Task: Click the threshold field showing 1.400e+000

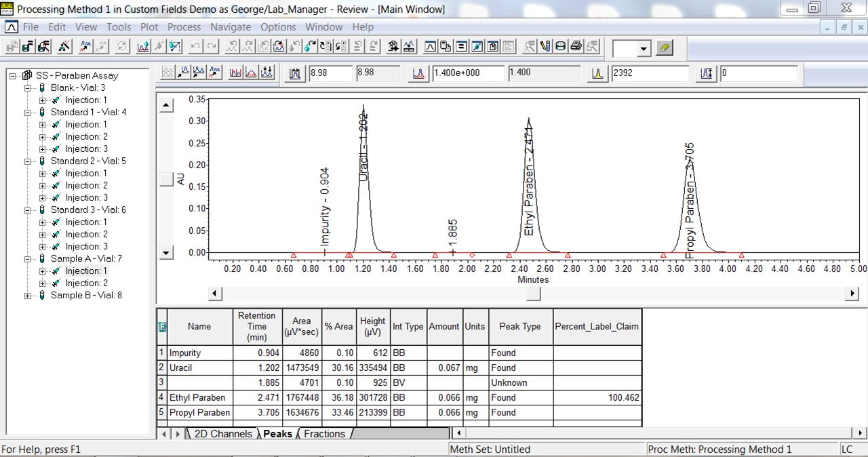Action: coord(469,73)
